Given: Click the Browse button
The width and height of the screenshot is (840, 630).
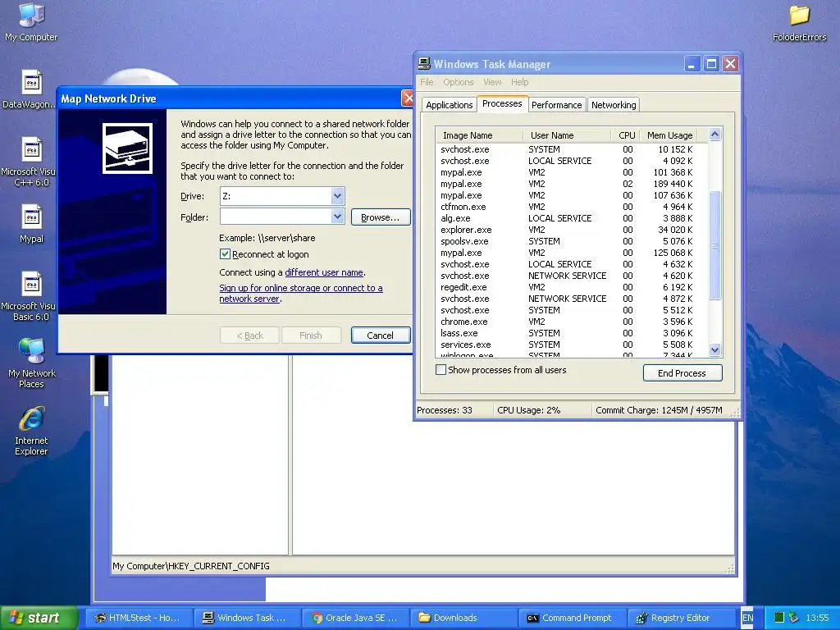Looking at the screenshot, I should pos(381,217).
